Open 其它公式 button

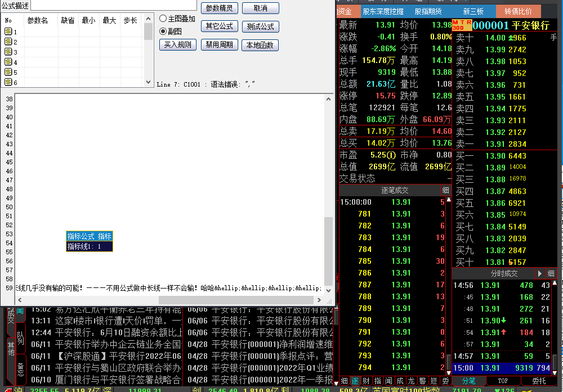(220, 26)
